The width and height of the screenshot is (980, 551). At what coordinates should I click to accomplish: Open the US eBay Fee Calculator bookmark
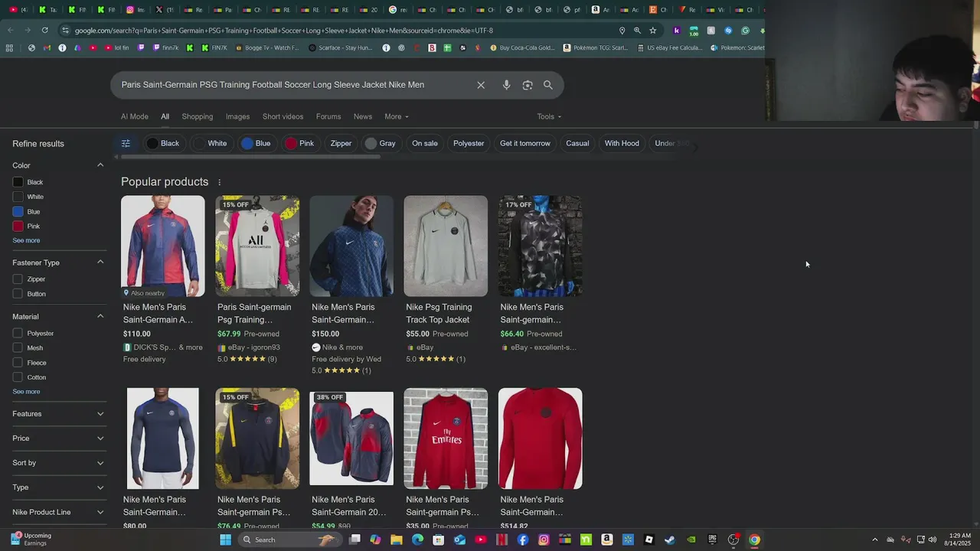pyautogui.click(x=669, y=47)
